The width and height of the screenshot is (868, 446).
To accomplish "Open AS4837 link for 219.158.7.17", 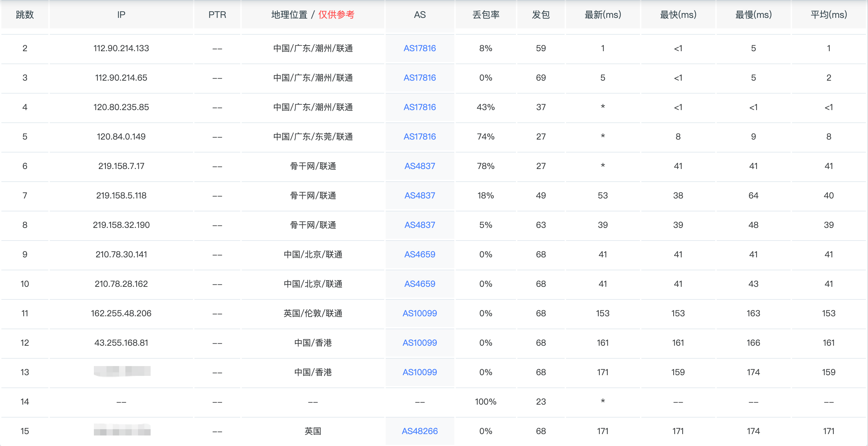I will (420, 166).
